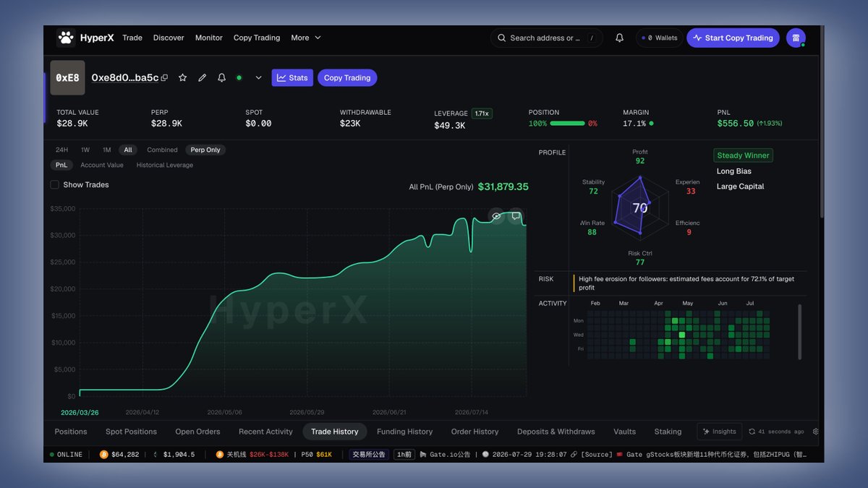Click the refresh icon next to 41 seconds ago

coord(752,432)
